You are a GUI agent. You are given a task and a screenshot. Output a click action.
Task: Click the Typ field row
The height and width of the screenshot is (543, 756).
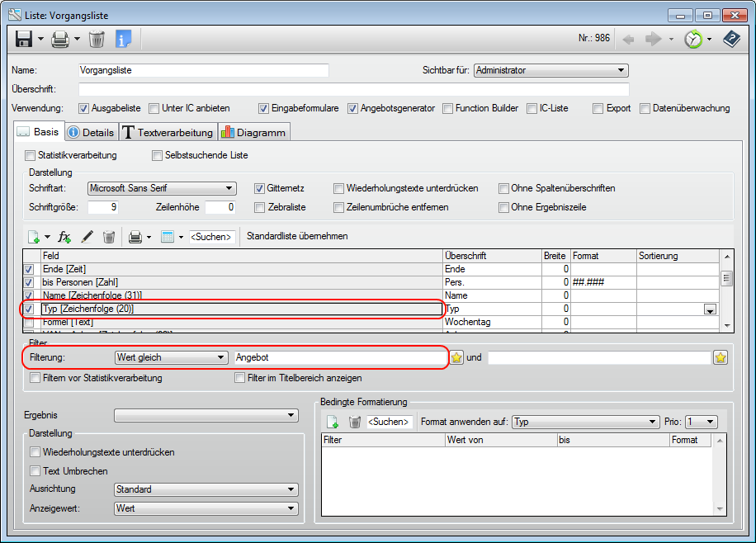point(239,309)
